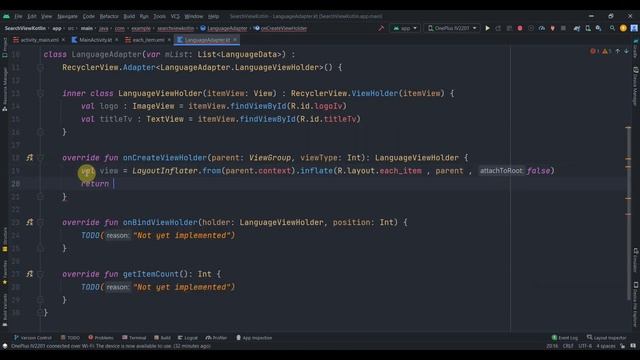The width and height of the screenshot is (640, 360).
Task: Click the Apply Changes and Restart Activity icon
Action: [x=498, y=28]
